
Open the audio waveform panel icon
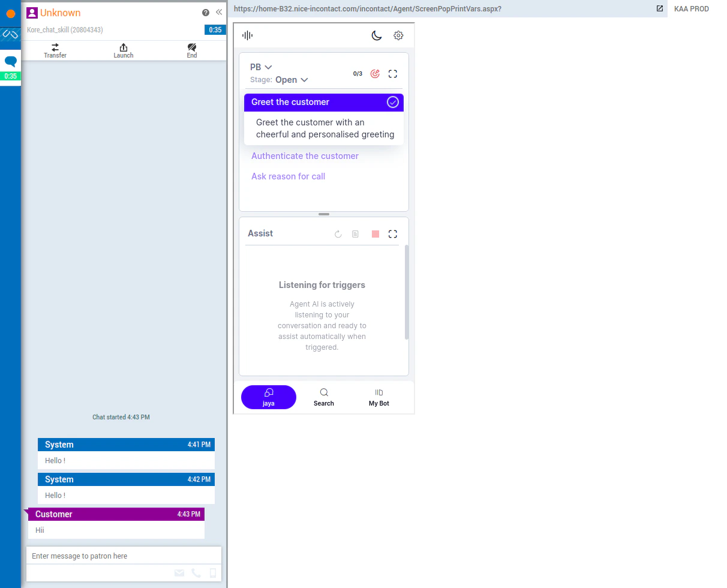247,35
